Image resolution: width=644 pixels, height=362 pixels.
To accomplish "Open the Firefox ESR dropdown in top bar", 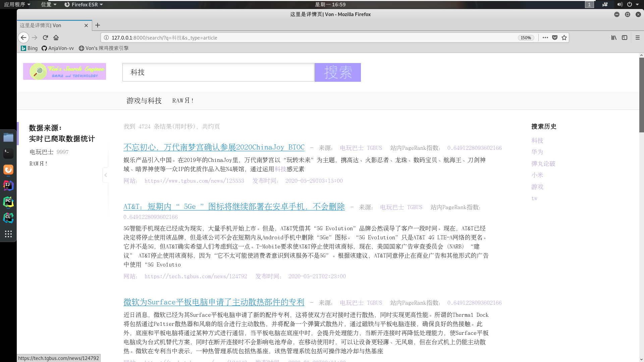I will pyautogui.click(x=83, y=4).
